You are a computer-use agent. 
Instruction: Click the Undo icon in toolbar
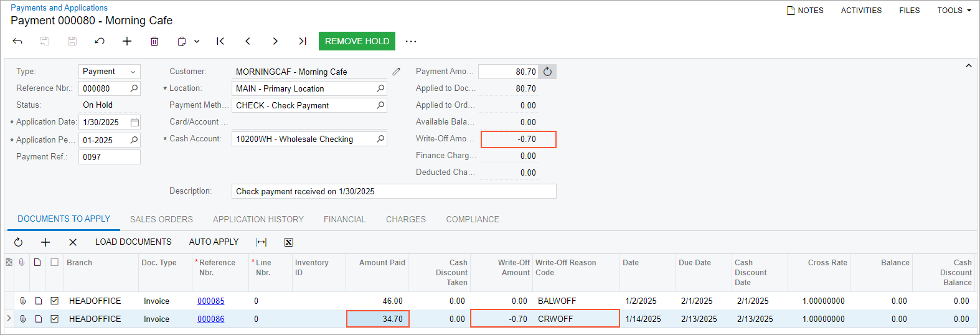(100, 41)
